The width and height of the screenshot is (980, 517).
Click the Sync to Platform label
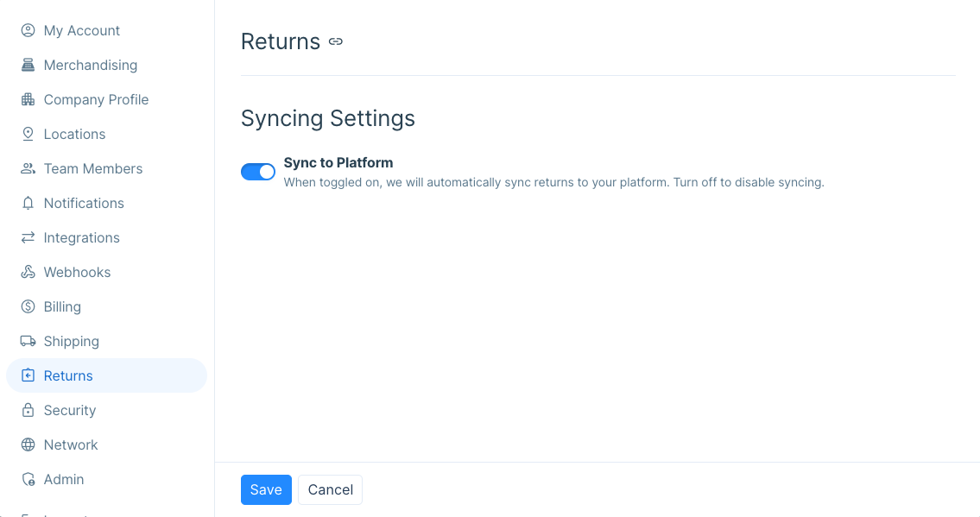tap(338, 162)
